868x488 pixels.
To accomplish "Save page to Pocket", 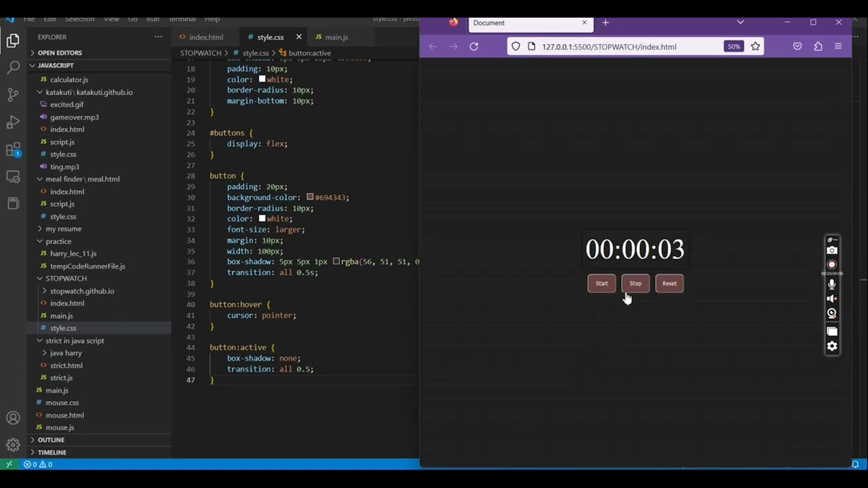I will click(x=797, y=46).
